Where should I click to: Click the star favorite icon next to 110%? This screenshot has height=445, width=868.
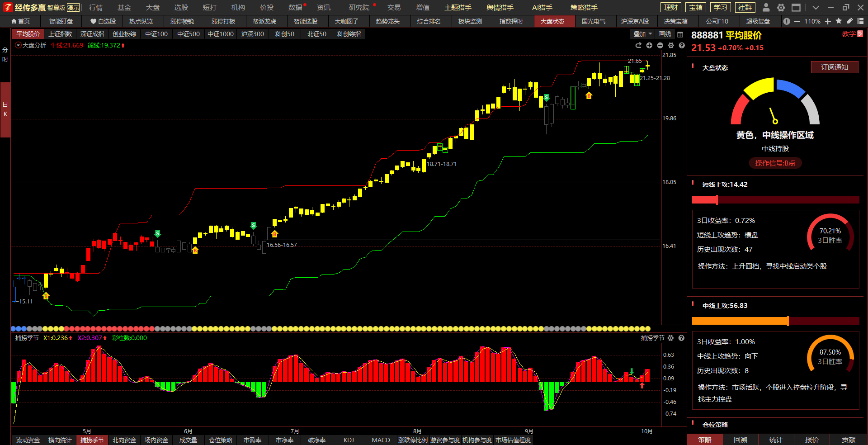[839, 21]
